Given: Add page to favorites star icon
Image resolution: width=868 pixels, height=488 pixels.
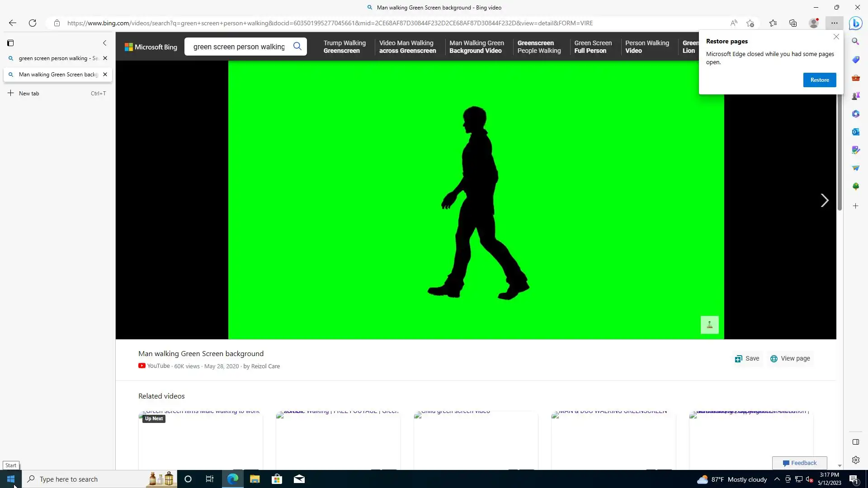Looking at the screenshot, I should (750, 23).
